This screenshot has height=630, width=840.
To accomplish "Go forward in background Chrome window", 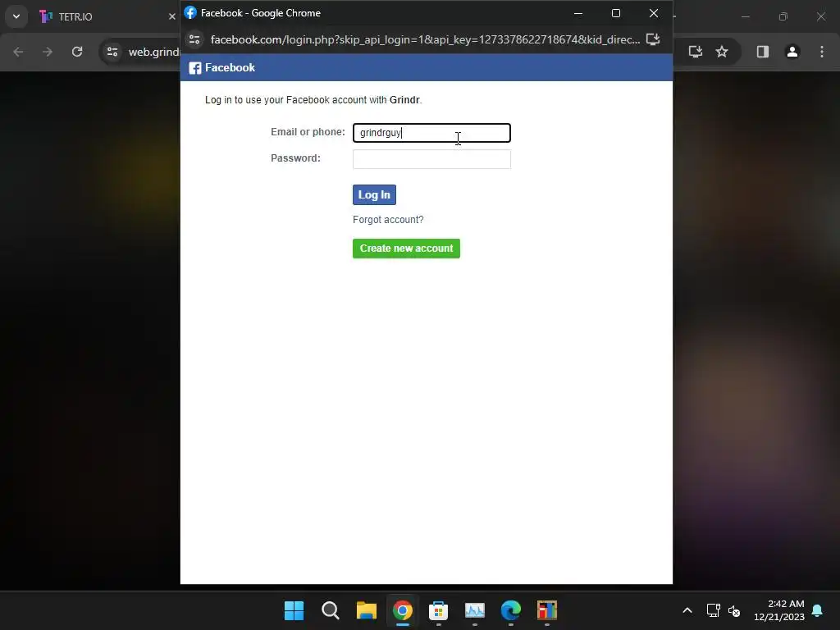I will (x=48, y=52).
